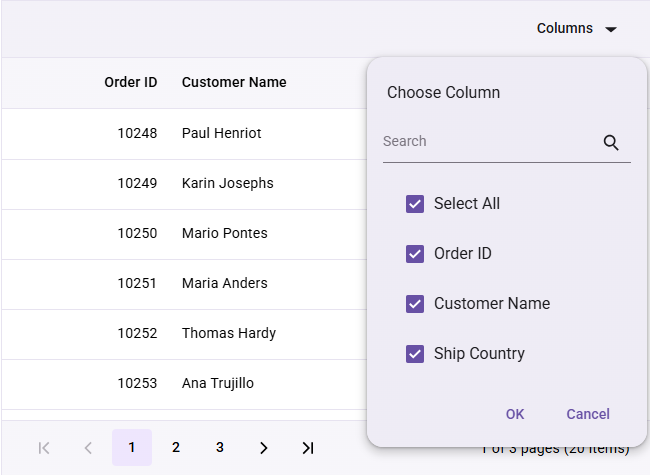Click order number 10253 cell
The height and width of the screenshot is (475, 650).
[x=137, y=383]
